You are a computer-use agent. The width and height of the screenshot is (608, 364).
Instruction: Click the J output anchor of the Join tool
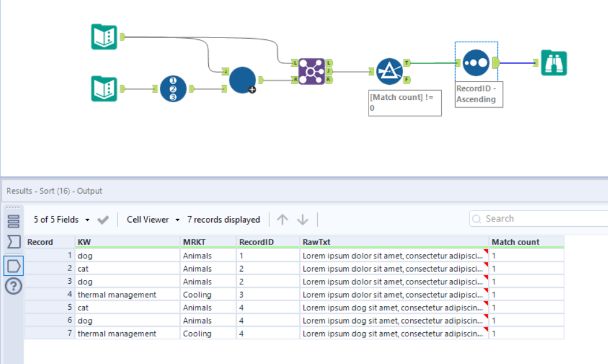[x=328, y=70]
